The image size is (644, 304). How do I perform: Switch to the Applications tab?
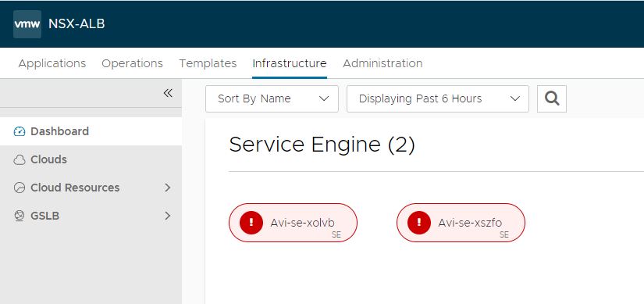52,63
